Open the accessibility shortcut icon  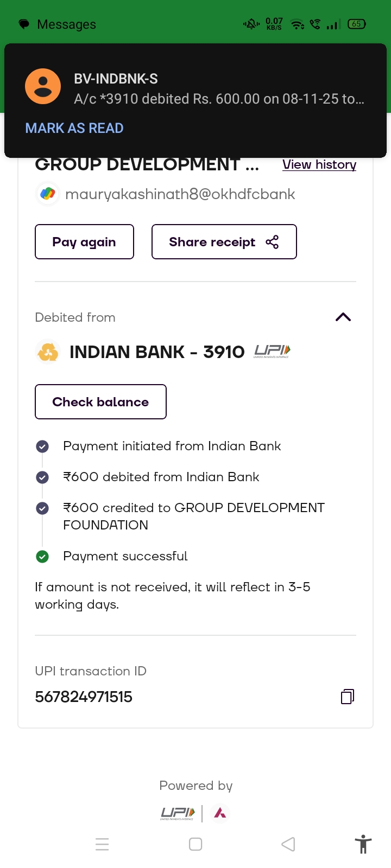[363, 844]
